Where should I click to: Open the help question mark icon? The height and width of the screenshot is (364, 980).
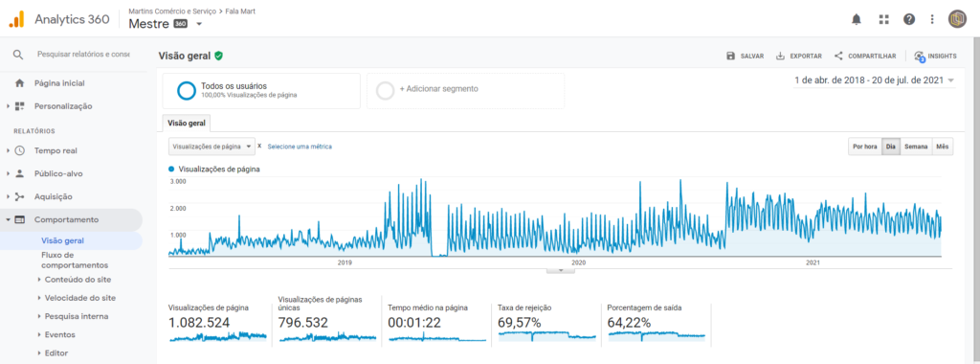pyautogui.click(x=909, y=19)
